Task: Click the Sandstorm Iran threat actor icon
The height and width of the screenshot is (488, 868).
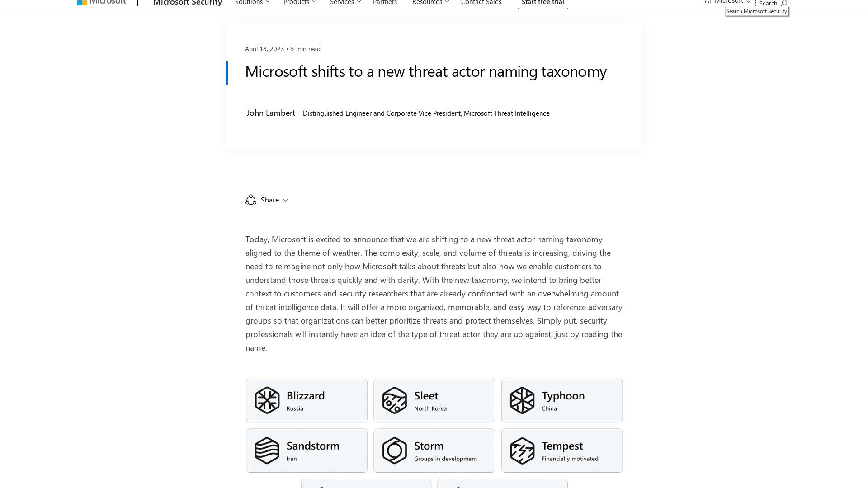Action: pyautogui.click(x=266, y=450)
